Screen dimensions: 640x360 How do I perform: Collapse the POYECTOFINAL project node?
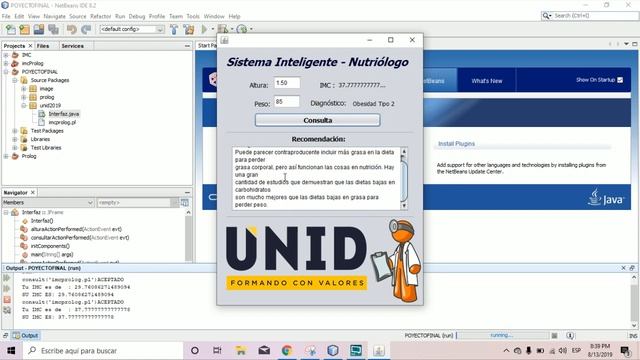(x=6, y=72)
